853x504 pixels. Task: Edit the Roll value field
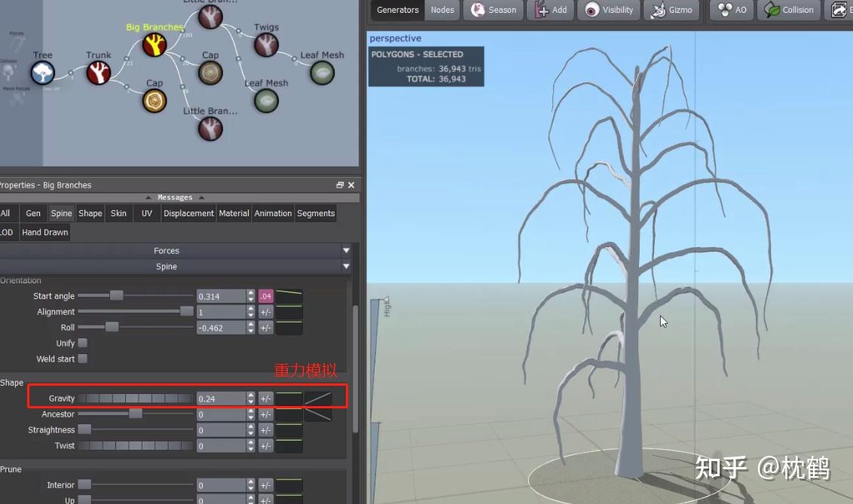point(222,328)
